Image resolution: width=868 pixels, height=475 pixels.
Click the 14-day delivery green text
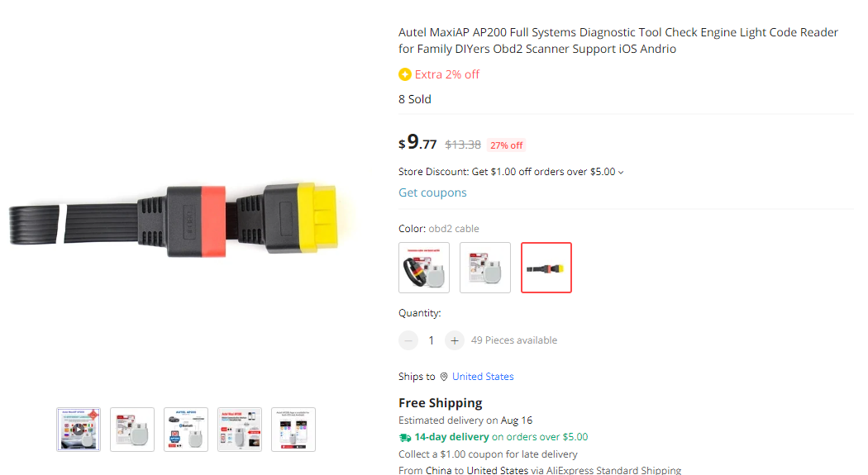451,437
